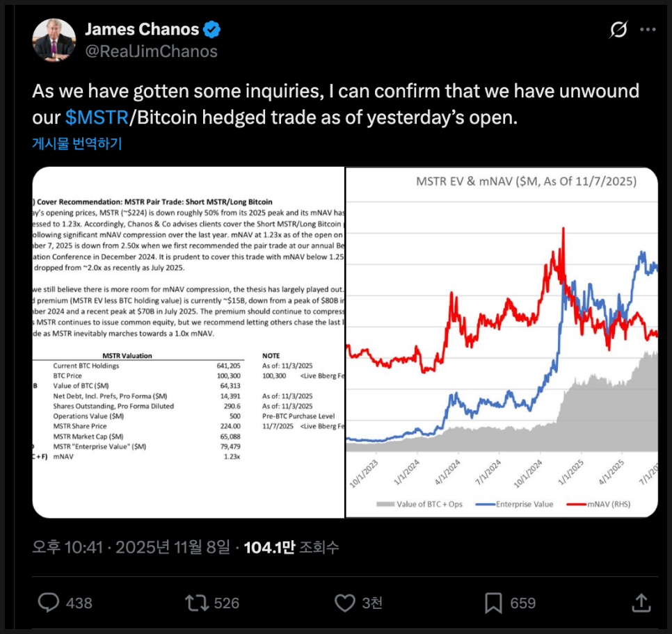Viewport: 672px width, 634px height.
Task: Open the MSTR EV & mNAV chart image
Action: [502, 342]
